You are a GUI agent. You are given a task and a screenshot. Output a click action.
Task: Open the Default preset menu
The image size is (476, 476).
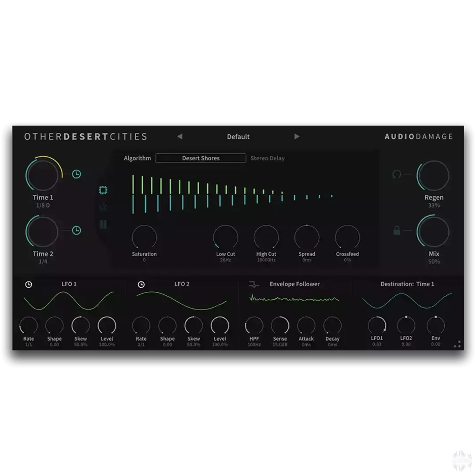tap(238, 137)
